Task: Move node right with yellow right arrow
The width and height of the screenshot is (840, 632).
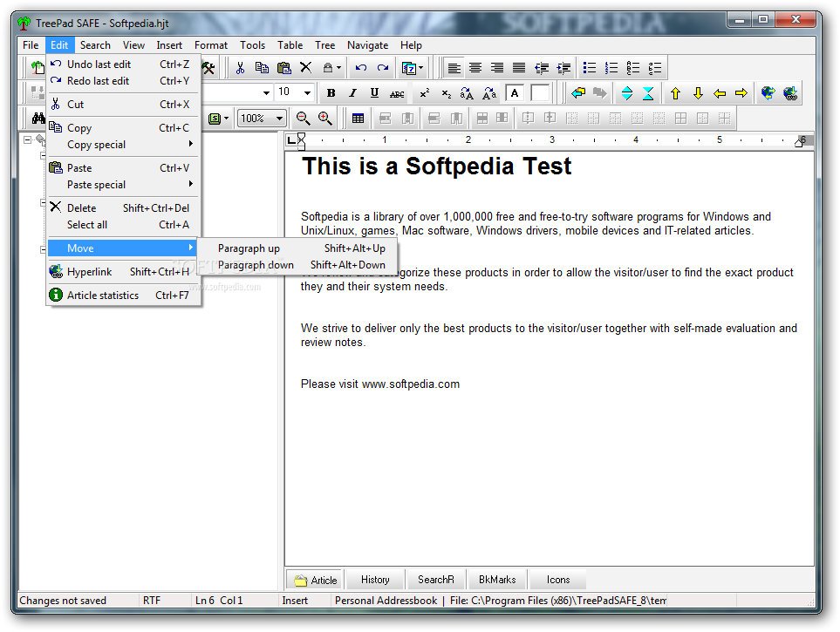Action: 741,94
